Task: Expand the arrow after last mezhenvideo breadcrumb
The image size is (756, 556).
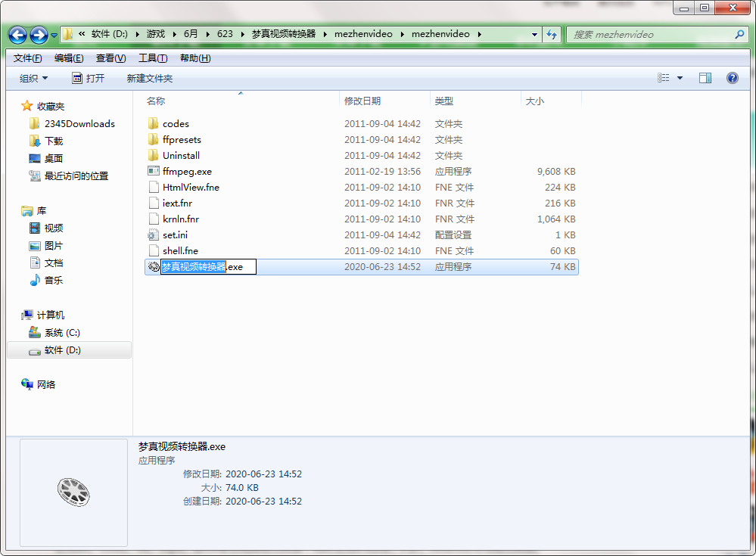Action: (x=479, y=34)
